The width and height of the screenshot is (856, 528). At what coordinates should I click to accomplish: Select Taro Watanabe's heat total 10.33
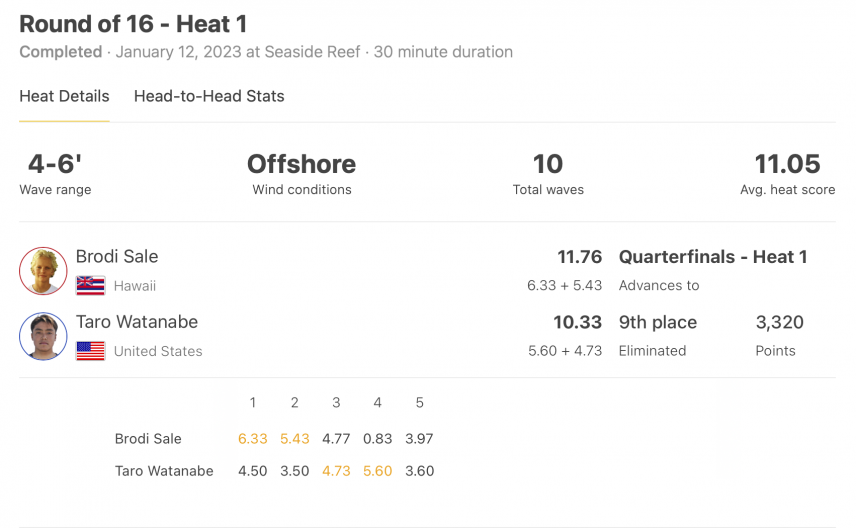578,322
